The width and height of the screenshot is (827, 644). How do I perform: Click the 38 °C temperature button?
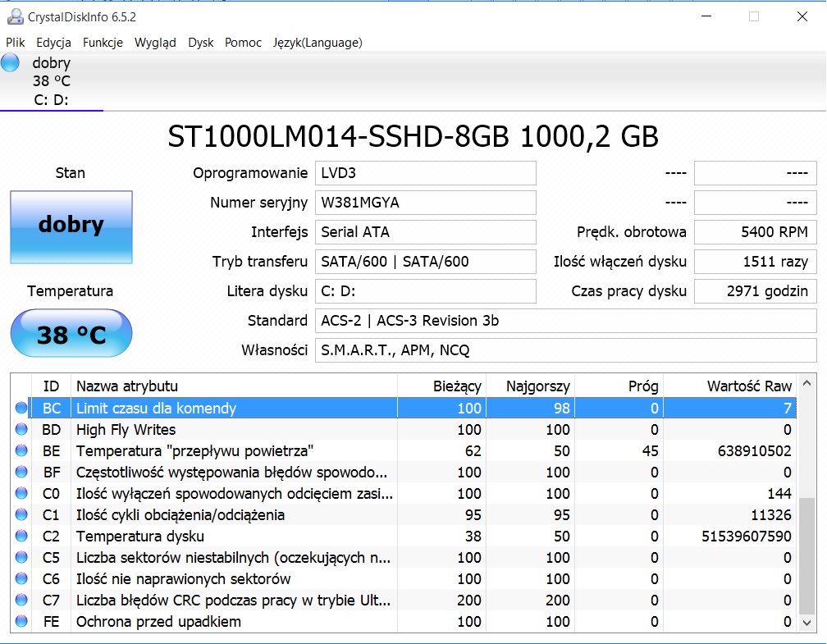coord(71,333)
